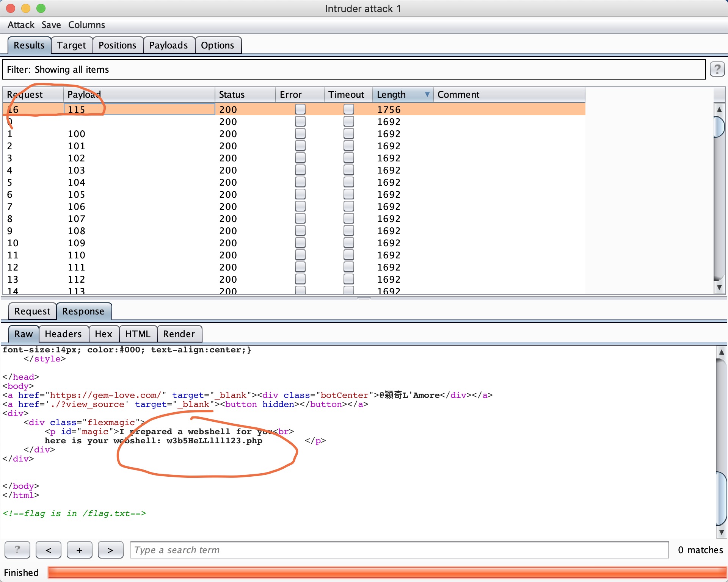Viewport: 728px width, 582px height.
Task: Click the plus search options button
Action: coord(79,550)
